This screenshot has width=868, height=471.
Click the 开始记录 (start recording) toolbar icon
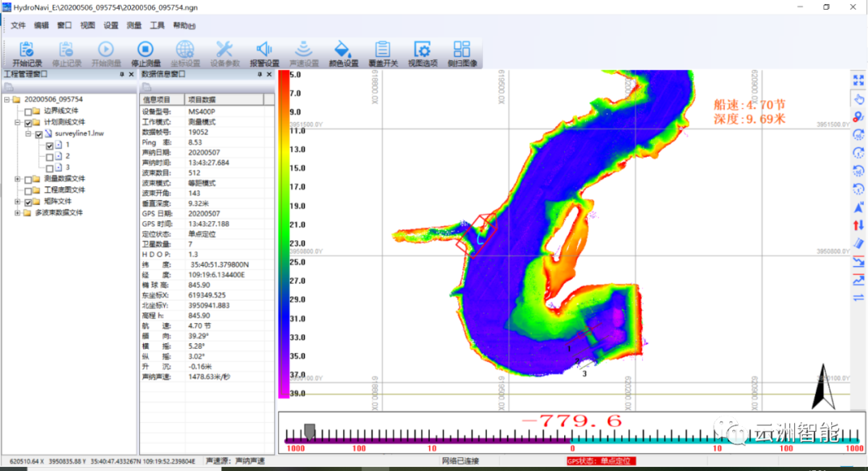click(27, 50)
